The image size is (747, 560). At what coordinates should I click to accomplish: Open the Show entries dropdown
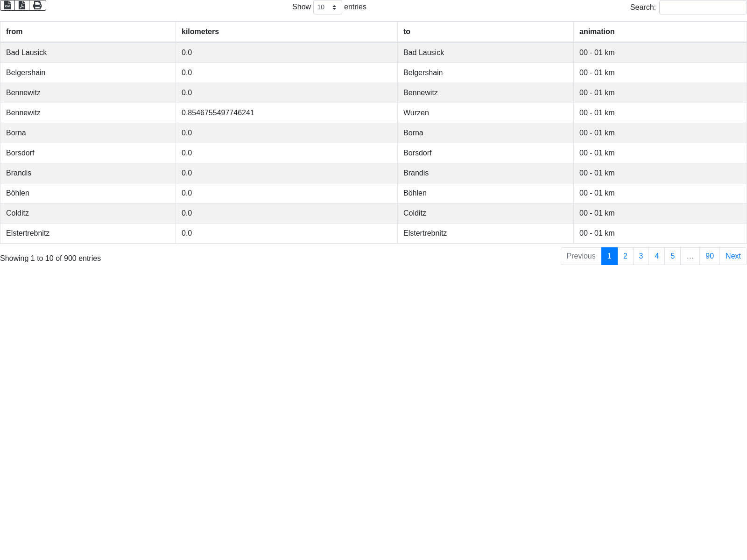[327, 7]
